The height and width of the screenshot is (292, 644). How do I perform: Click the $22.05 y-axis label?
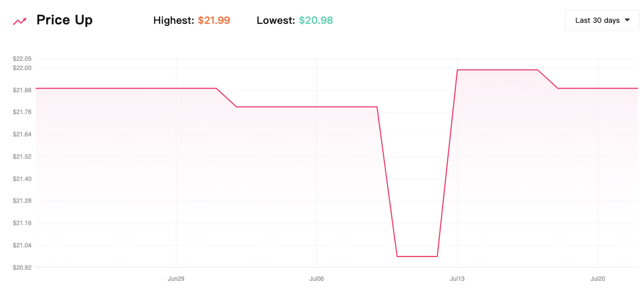click(x=23, y=59)
